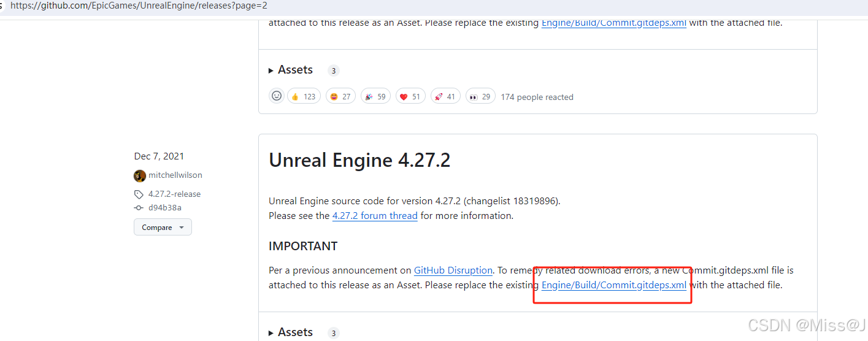Screen dimensions: 868x341
Task: Open Commit.gitdeps.xml link in 4.27.2 release
Action: (x=614, y=285)
